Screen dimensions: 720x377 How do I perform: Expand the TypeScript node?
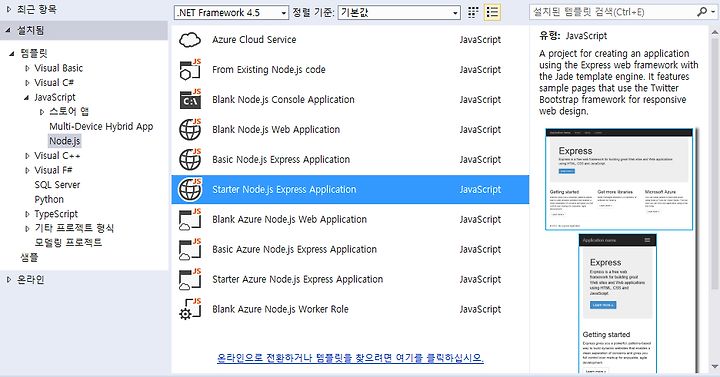coord(27,214)
